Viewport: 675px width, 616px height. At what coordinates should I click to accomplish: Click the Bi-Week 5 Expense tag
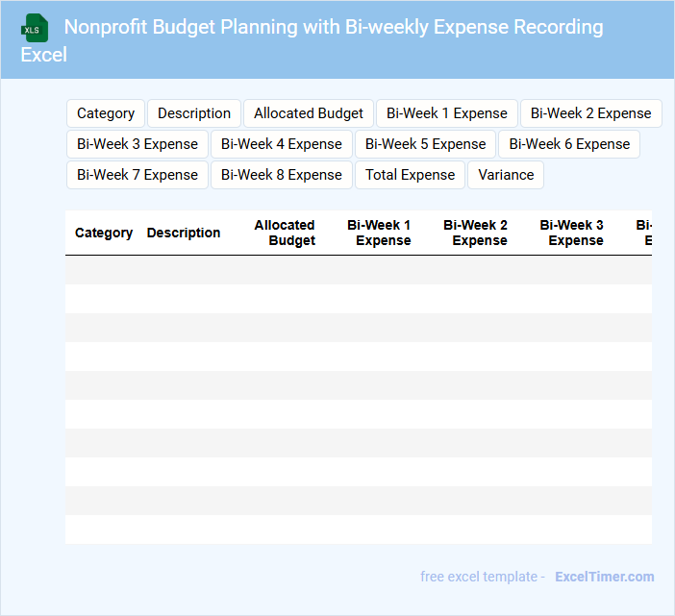pyautogui.click(x=426, y=144)
